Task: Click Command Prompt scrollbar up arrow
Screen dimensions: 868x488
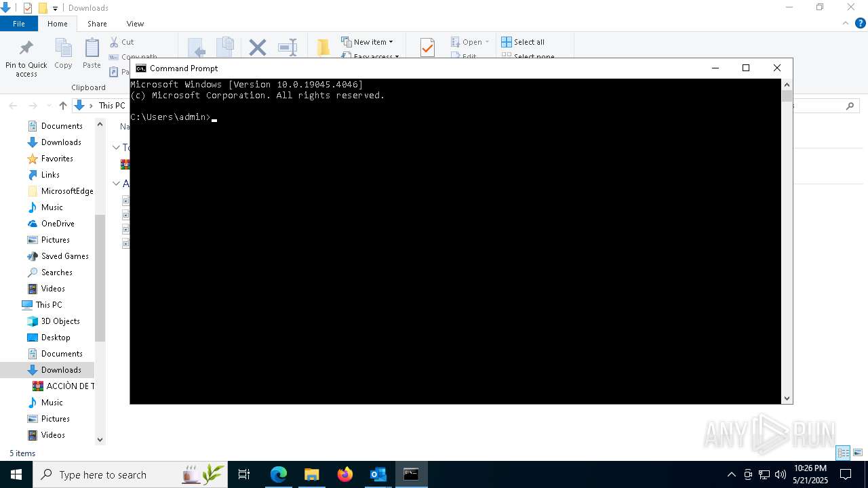Action: (787, 84)
